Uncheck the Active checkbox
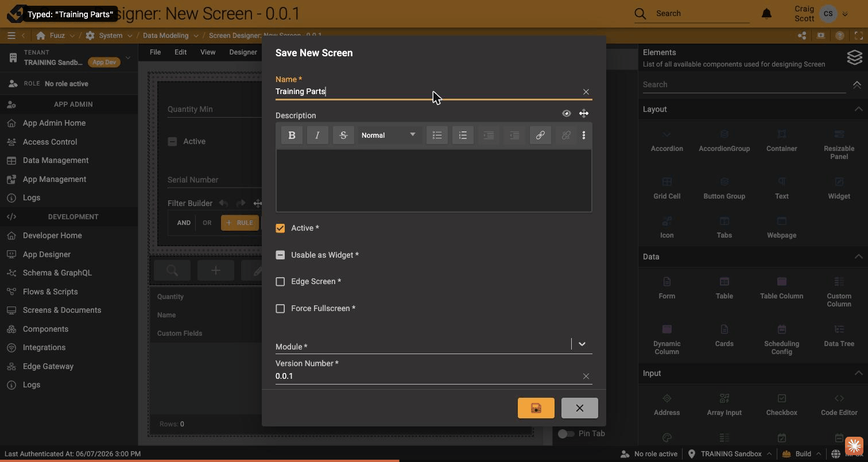 pyautogui.click(x=280, y=228)
